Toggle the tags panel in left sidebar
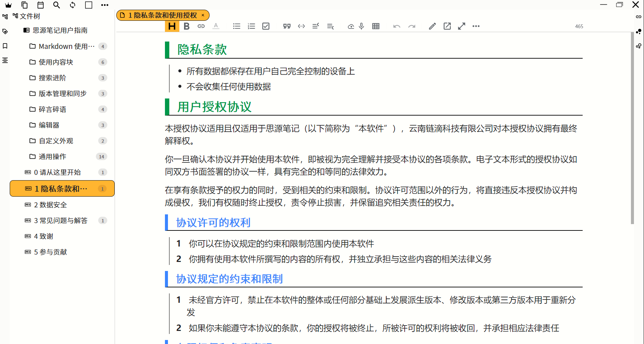The height and width of the screenshot is (344, 644). (5, 31)
